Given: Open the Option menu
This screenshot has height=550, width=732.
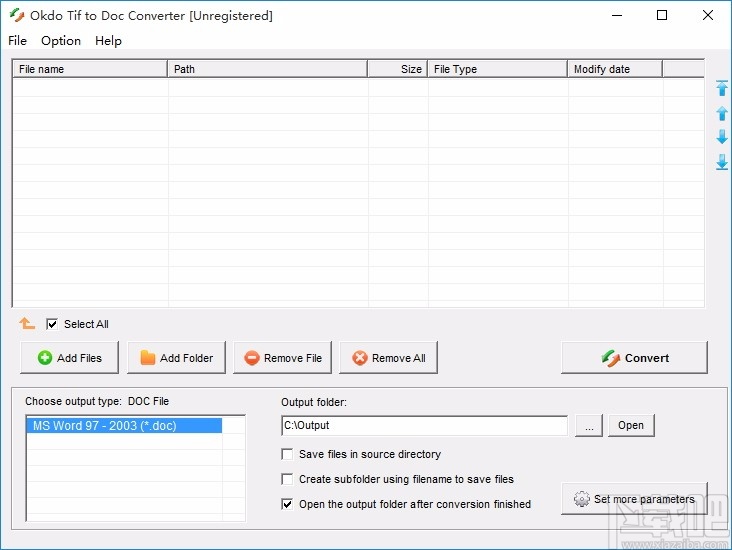Looking at the screenshot, I should click(x=61, y=41).
